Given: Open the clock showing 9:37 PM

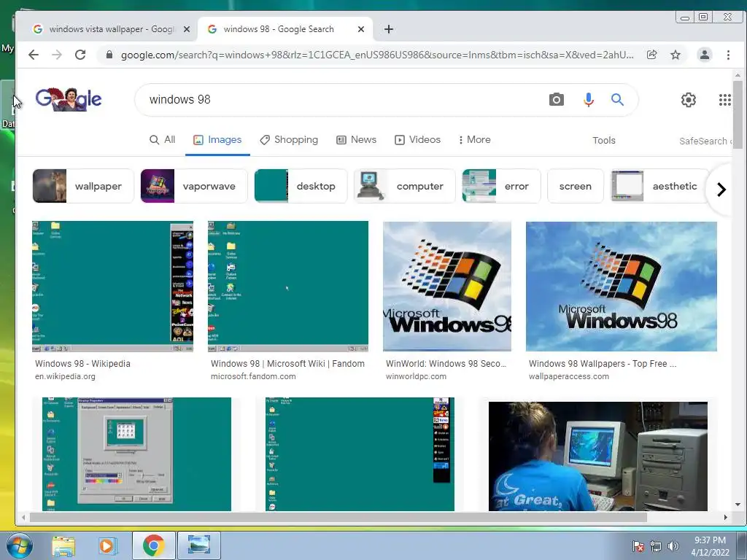Looking at the screenshot, I should (x=710, y=546).
